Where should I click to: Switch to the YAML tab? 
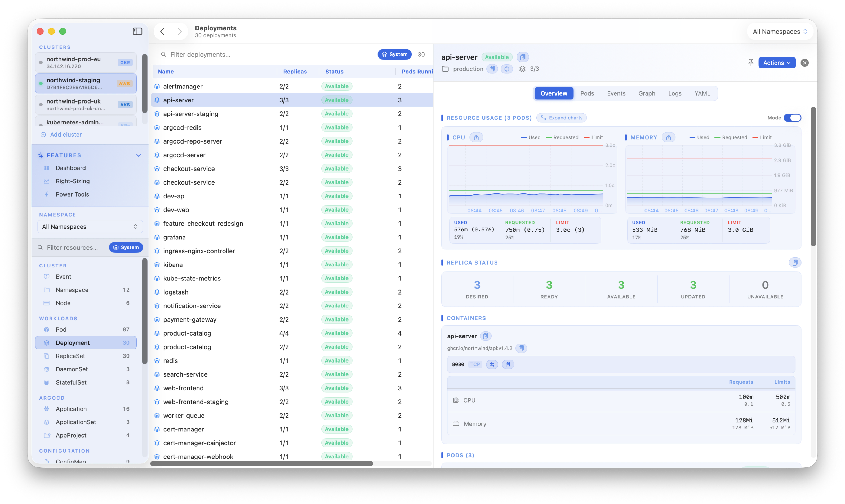click(702, 93)
